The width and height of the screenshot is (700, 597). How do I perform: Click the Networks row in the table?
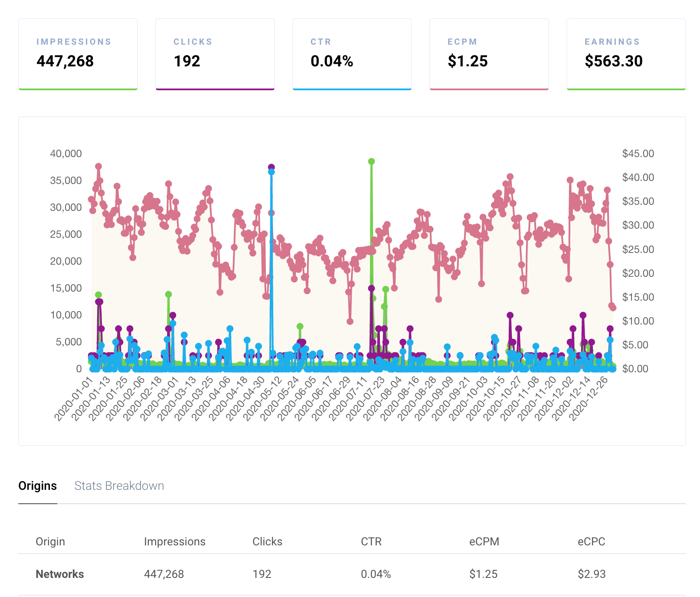[x=59, y=574]
